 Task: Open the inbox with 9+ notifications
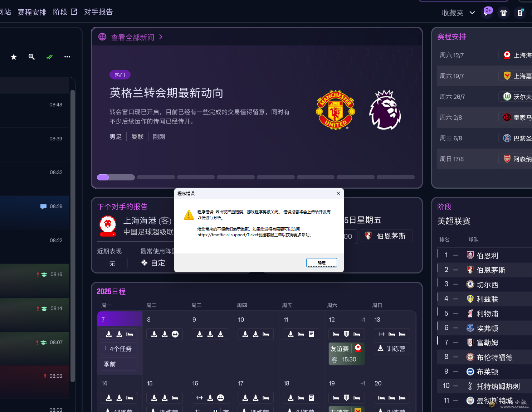coord(487,12)
